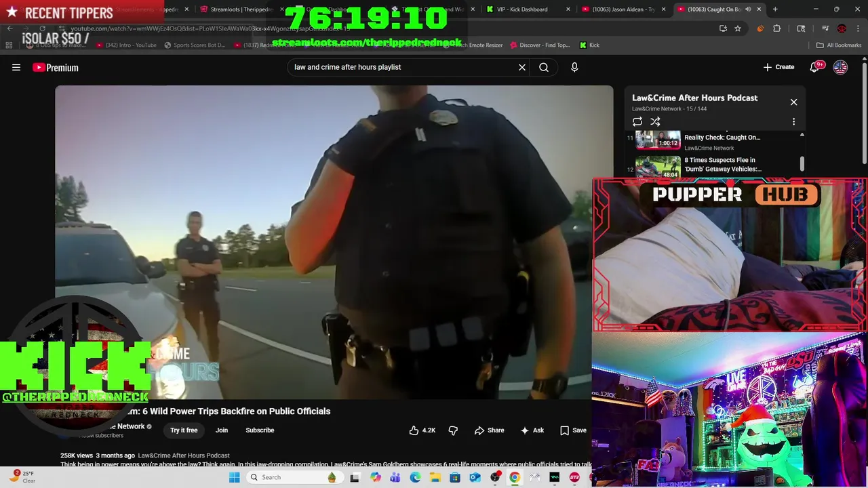Open the install/cast icon in the address bar

tap(723, 28)
